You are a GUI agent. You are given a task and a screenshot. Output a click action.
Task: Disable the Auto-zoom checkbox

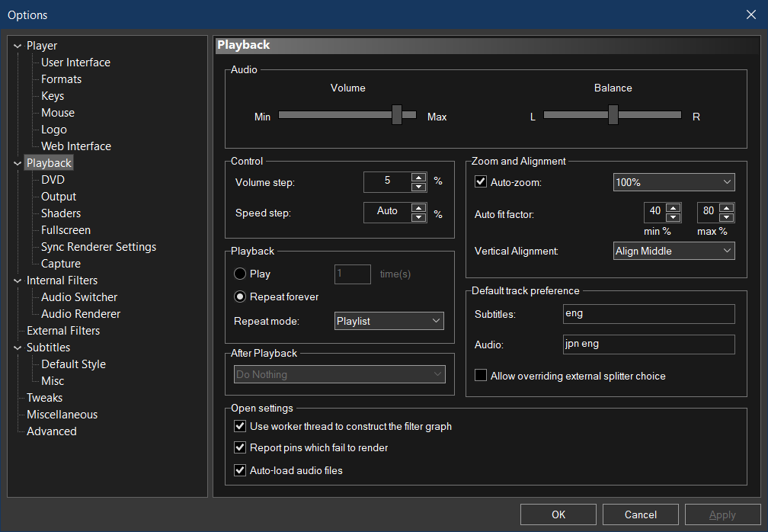[481, 182]
